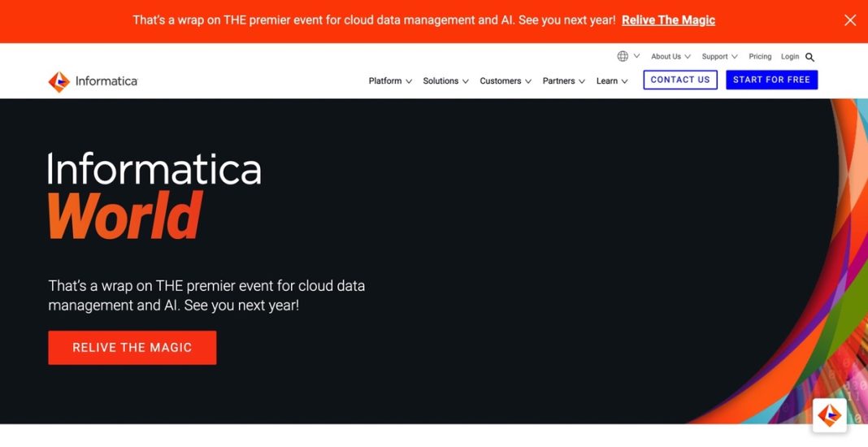The height and width of the screenshot is (447, 868).
Task: Go to the Pricing page
Action: pos(760,57)
